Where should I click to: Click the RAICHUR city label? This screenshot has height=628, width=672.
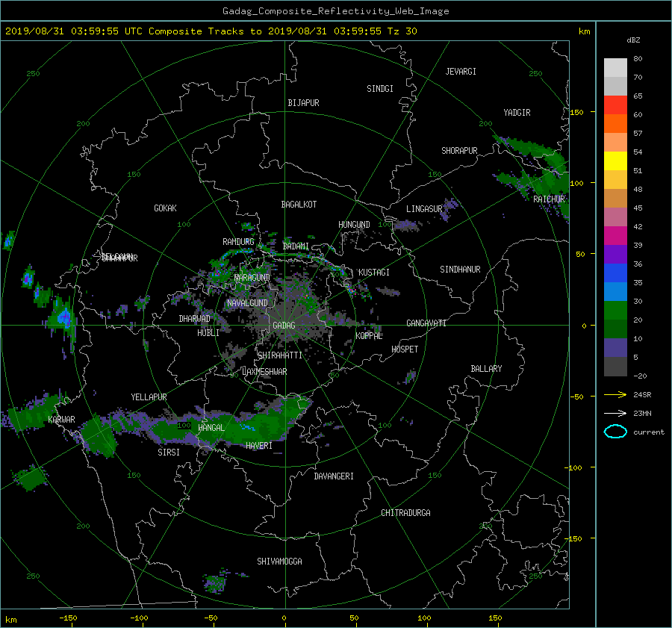pyautogui.click(x=549, y=199)
